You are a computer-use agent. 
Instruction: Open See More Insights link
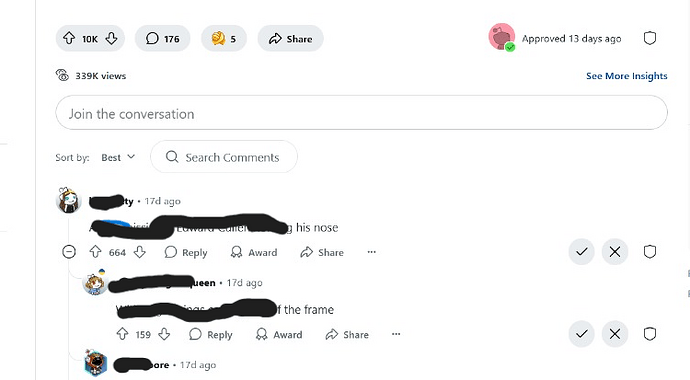click(x=627, y=76)
